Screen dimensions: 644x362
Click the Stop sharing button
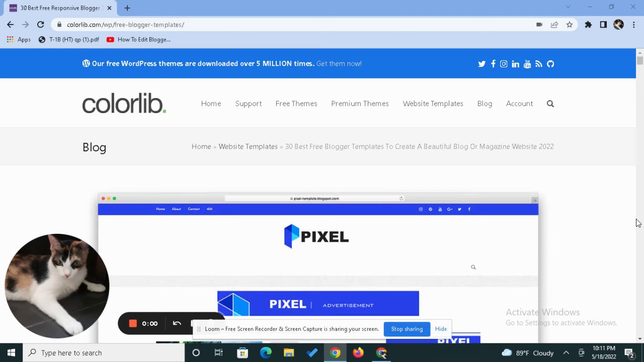pyautogui.click(x=407, y=329)
